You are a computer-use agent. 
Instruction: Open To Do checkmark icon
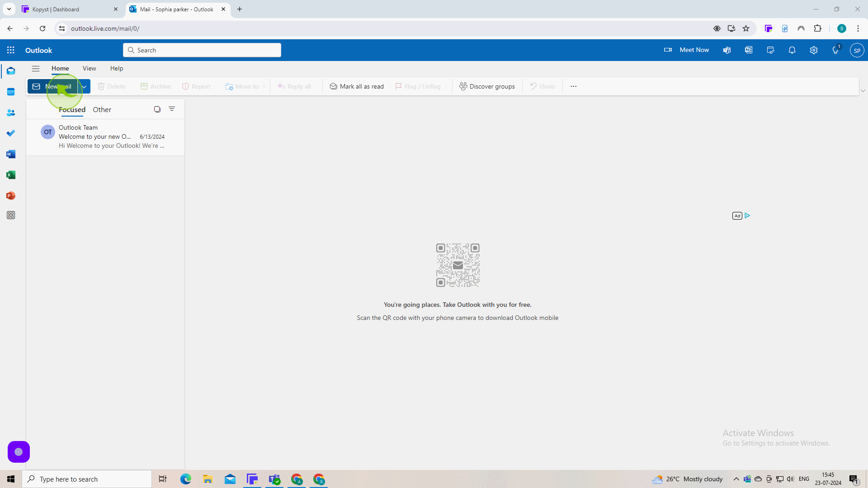point(11,133)
